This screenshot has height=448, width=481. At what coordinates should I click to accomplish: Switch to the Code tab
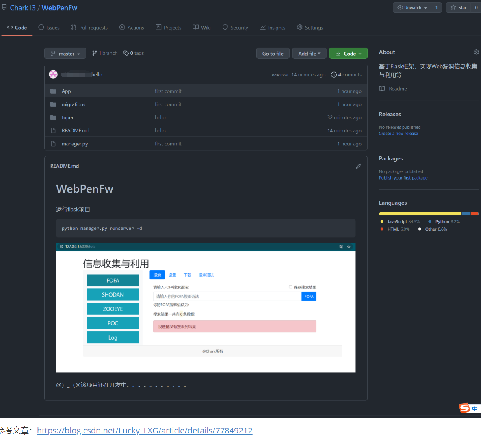(17, 28)
